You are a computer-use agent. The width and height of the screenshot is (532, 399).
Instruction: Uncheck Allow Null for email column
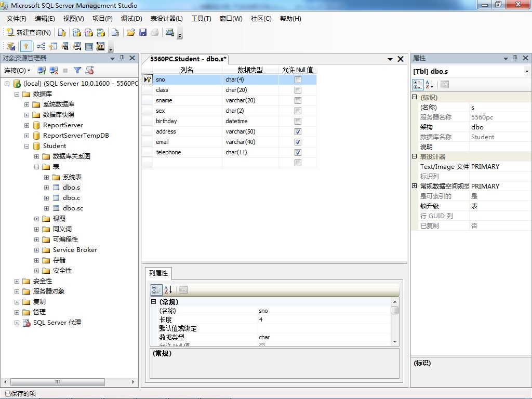pyautogui.click(x=298, y=142)
